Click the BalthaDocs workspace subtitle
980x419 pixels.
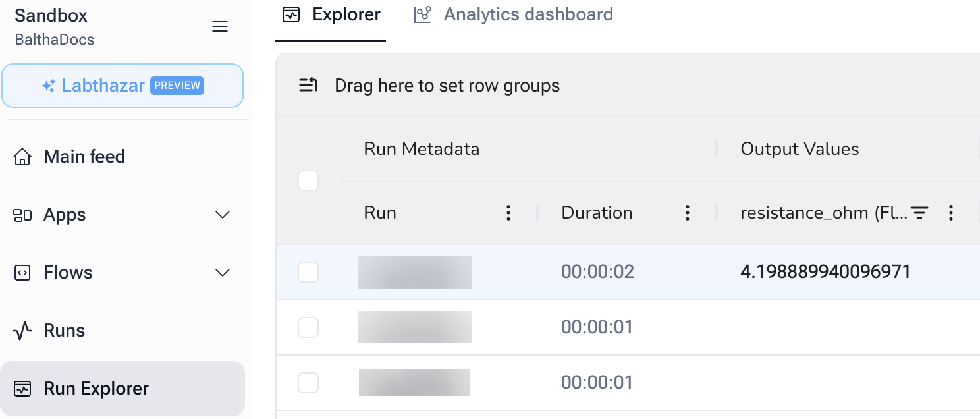55,40
